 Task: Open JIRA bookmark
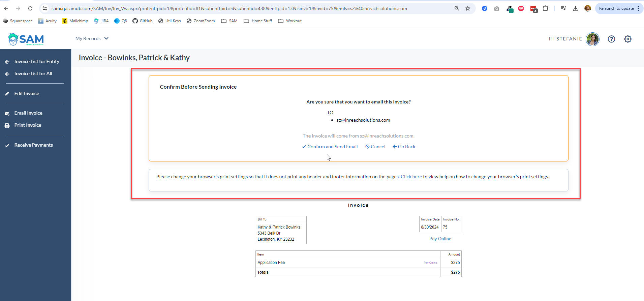(x=101, y=21)
